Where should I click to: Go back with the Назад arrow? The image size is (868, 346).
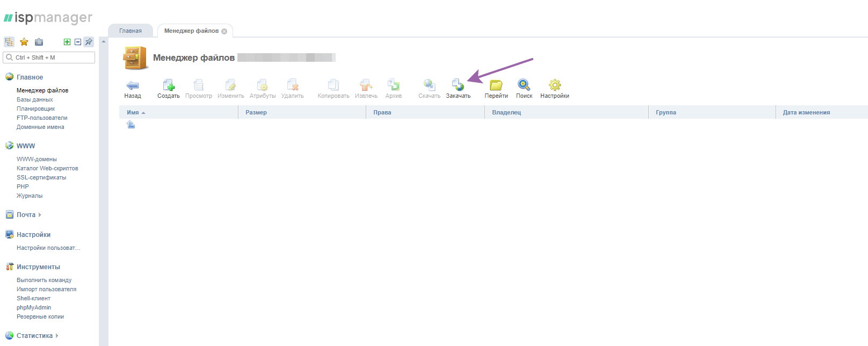(132, 85)
